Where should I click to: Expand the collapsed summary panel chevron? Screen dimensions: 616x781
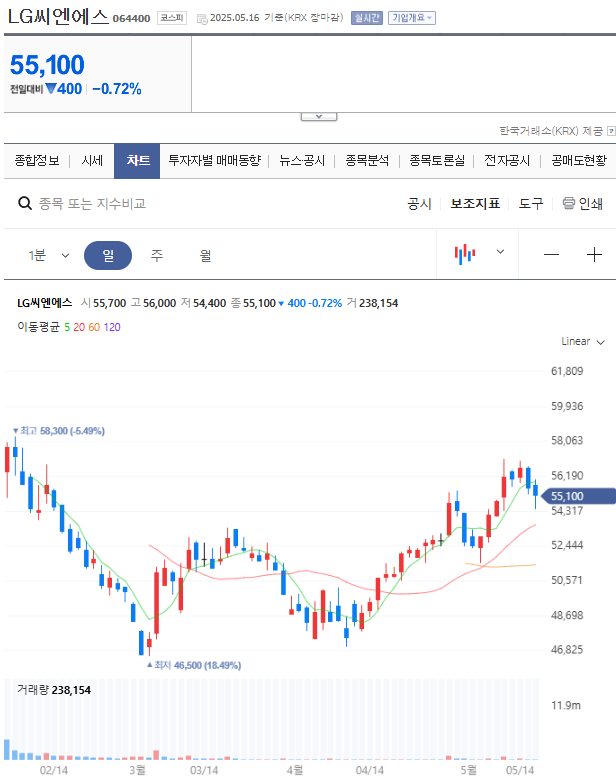click(x=318, y=117)
